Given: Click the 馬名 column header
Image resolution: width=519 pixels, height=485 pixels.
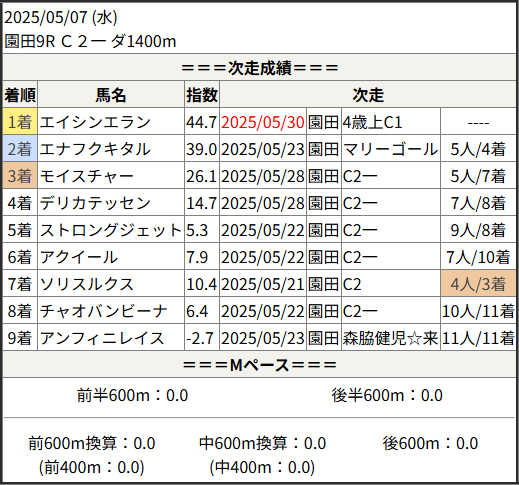Looking at the screenshot, I should pos(111,94).
